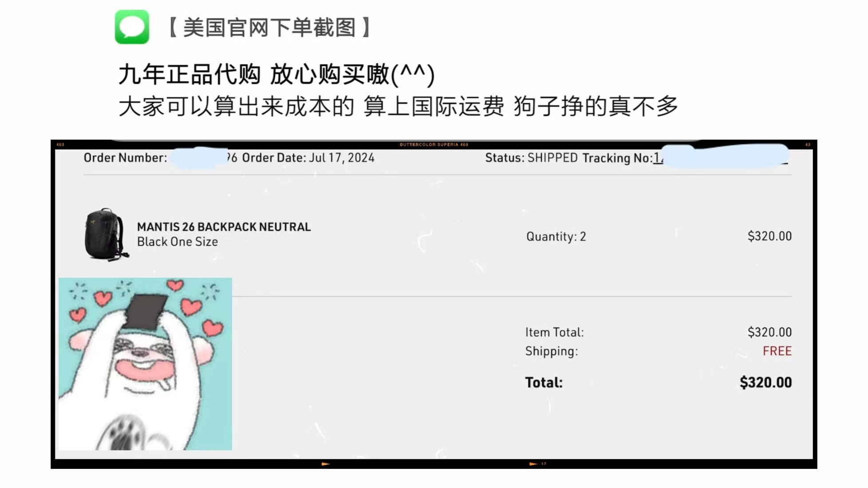Click the 大家可以算出来成本的 subtitle text
The height and width of the screenshot is (488, 868).
click(x=237, y=106)
